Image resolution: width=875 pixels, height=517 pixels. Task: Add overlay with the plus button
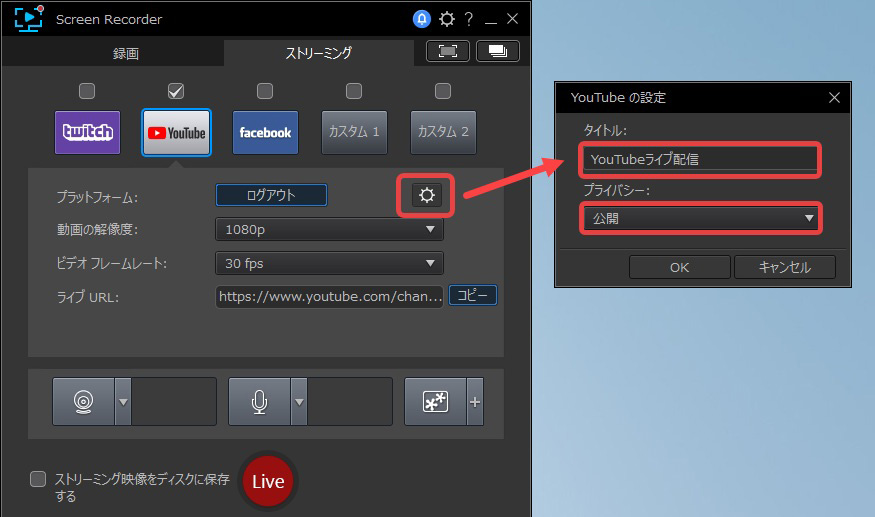tap(475, 401)
